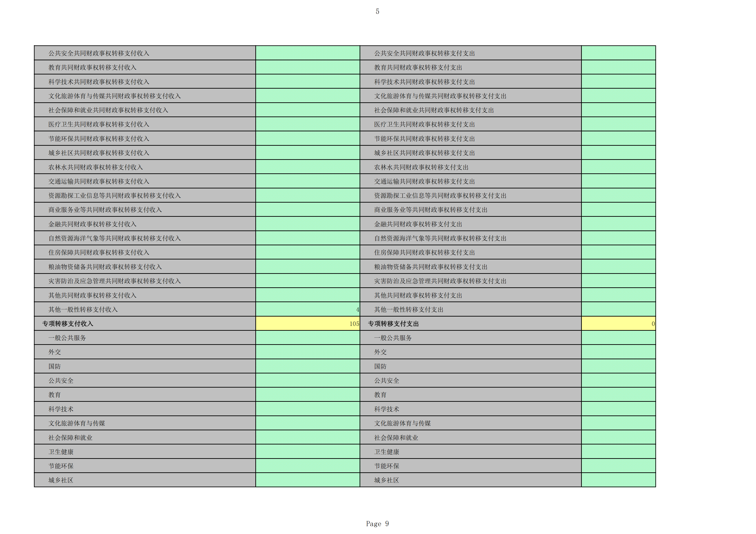Screen dimensions: 756x534
Task: Click 一般公共服务 under 专项转移支付支出
Action: pyautogui.click(x=393, y=338)
